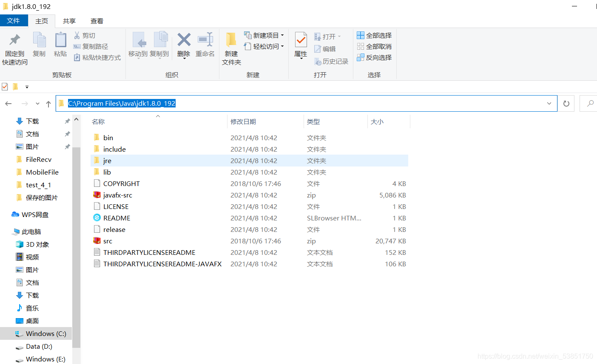Open the History record button
597x364 pixels.
click(331, 61)
